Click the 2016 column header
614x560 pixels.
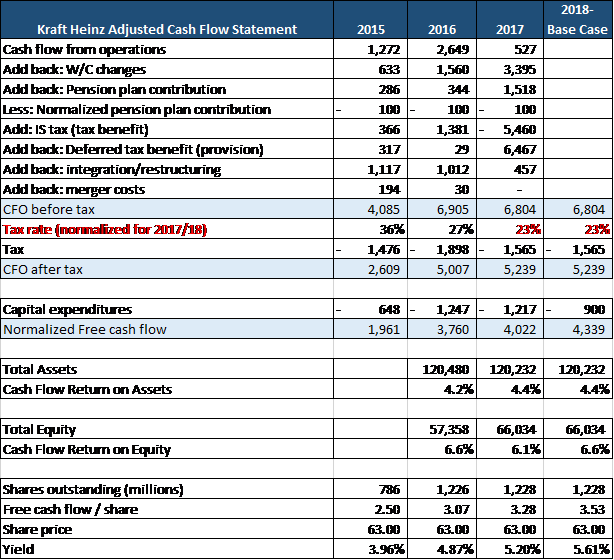point(442,29)
